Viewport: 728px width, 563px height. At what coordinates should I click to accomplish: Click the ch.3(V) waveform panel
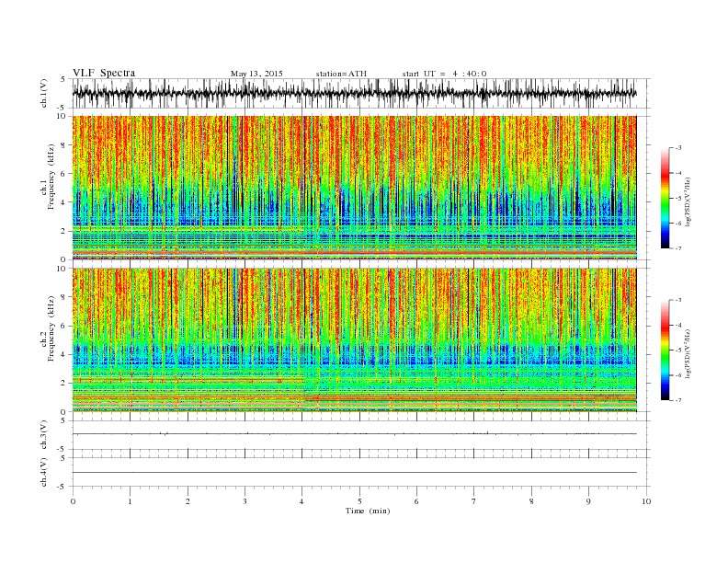point(361,435)
